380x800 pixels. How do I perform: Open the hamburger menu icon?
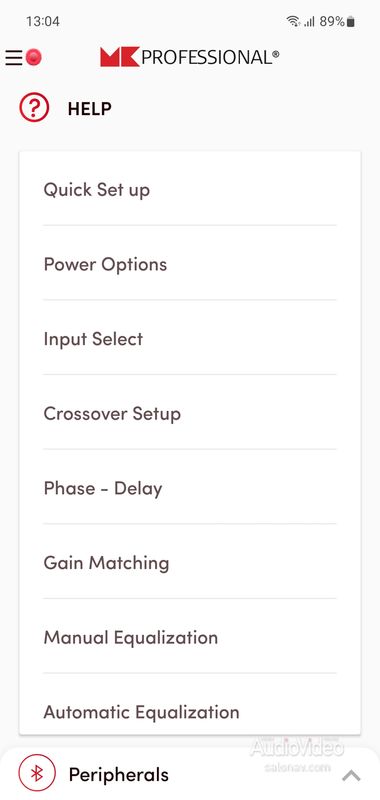[14, 58]
